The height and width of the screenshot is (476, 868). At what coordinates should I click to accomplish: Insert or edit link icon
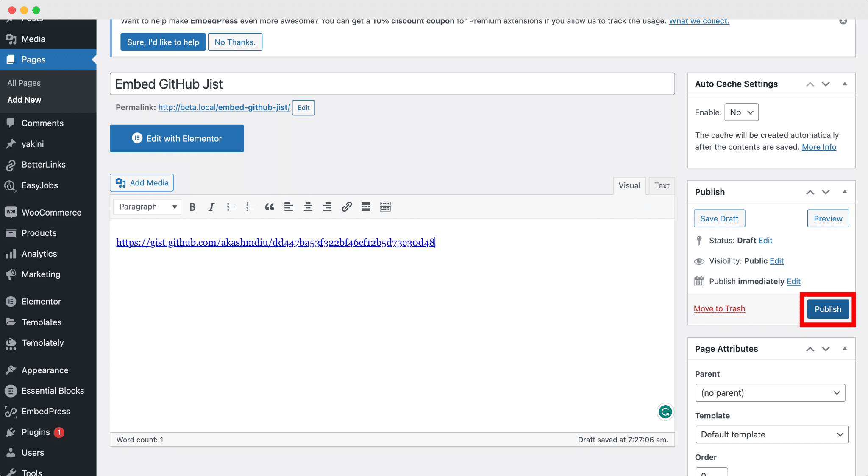point(347,207)
